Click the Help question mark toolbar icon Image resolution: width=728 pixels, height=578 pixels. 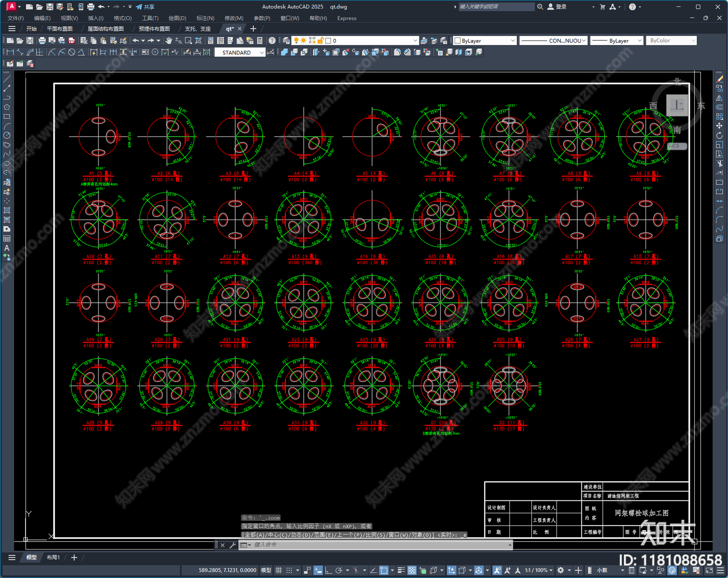272,41
